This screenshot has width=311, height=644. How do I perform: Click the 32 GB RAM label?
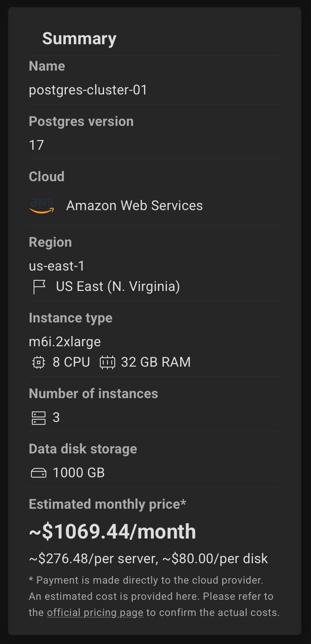tap(156, 362)
